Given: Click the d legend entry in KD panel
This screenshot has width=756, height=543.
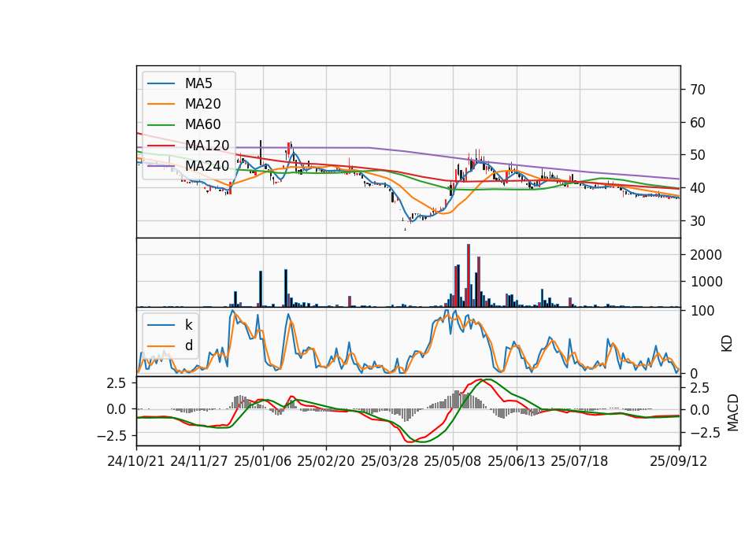Looking at the screenshot, I should click(188, 345).
